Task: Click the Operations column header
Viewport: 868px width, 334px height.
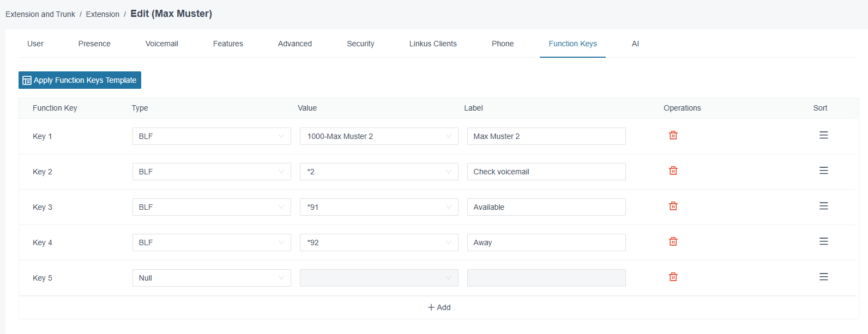Action: [682, 108]
